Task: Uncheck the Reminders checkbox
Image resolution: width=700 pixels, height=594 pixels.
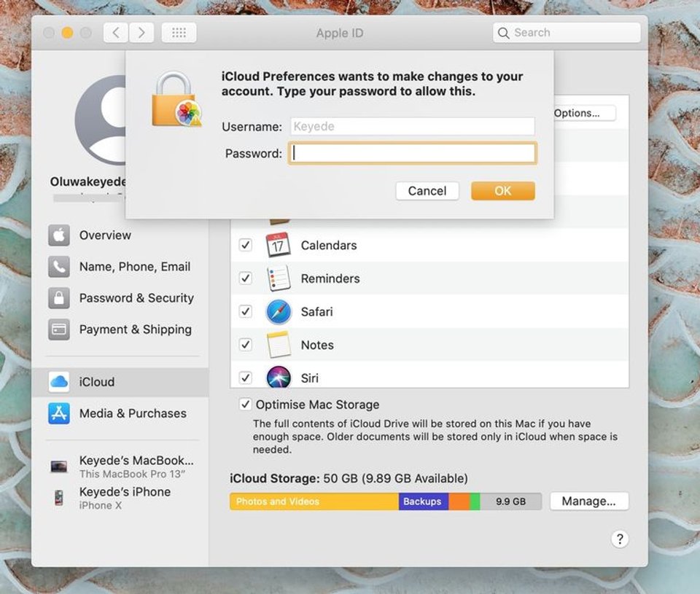Action: click(x=246, y=278)
